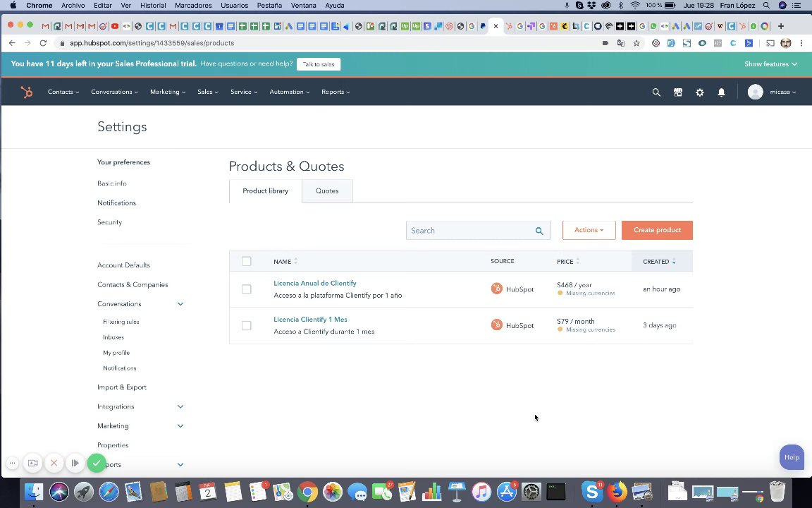Bookmark this page with the star icon
812x508 pixels.
[636, 43]
